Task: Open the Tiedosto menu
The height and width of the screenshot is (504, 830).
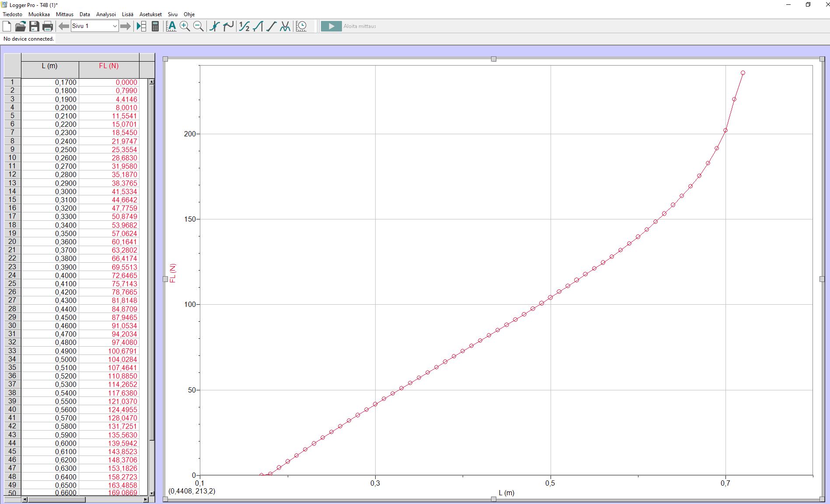Action: (x=13, y=14)
